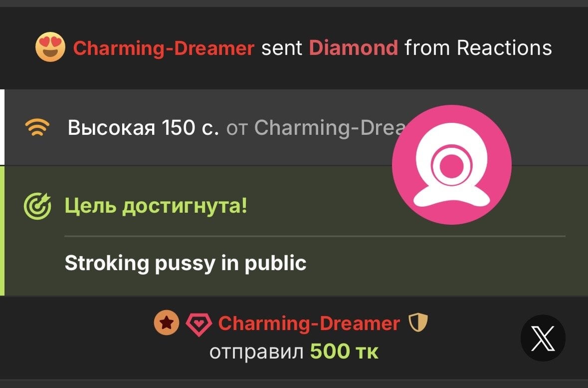The width and height of the screenshot is (588, 388).
Task: Click the word 'sent' in top message
Action: pos(282,48)
